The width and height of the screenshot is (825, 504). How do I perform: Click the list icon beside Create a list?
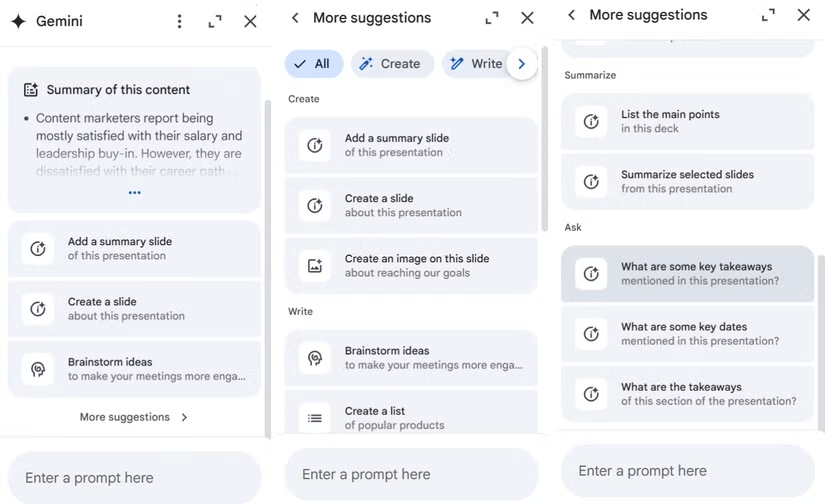coord(315,418)
